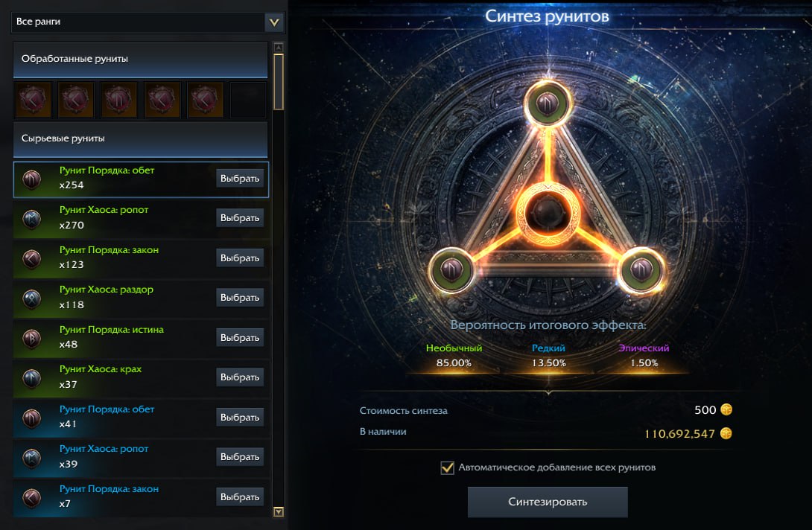Toggle Автоматическое добавление всех рунитов checkbox
Viewport: 812px width, 530px height.
448,468
